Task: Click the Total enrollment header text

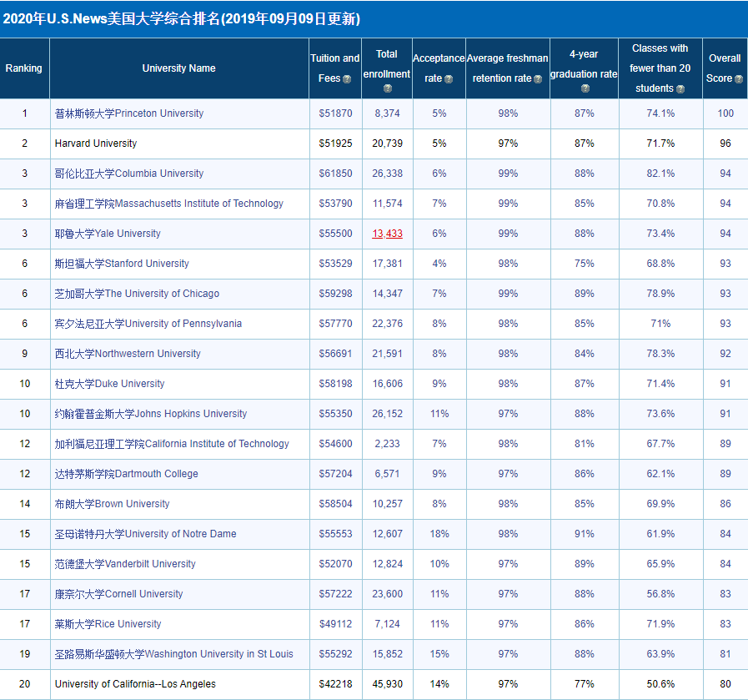Action: coord(387,64)
